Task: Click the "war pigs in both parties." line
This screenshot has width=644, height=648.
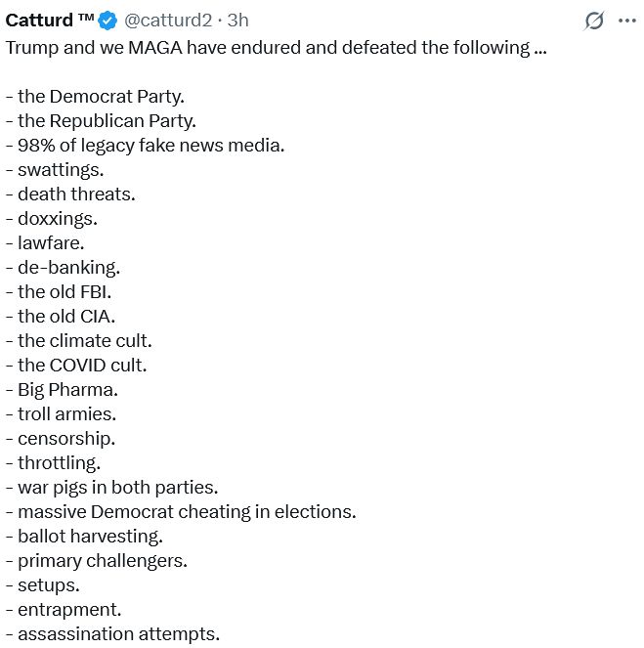Action: pos(111,488)
